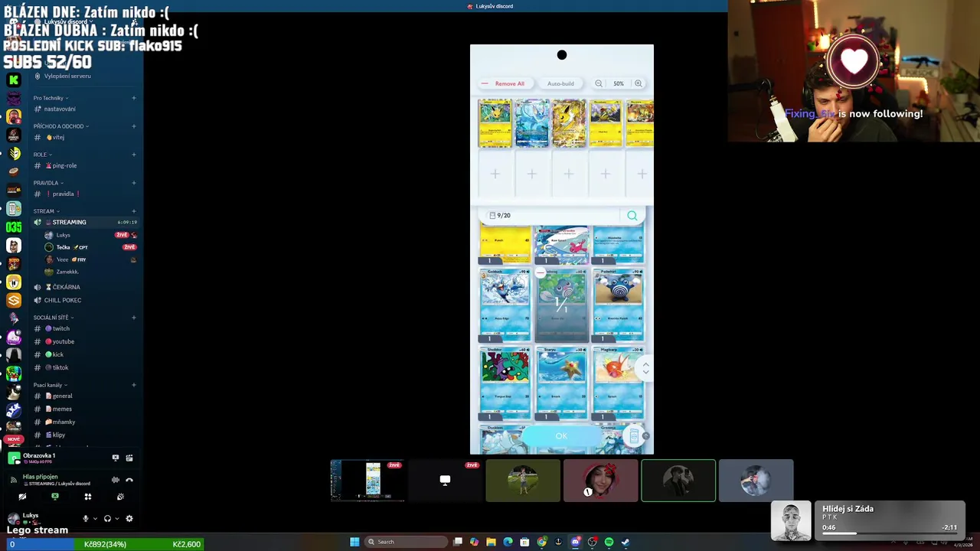The width and height of the screenshot is (980, 551).
Task: Stop streaming Obrazovka 1 icon
Action: click(116, 458)
